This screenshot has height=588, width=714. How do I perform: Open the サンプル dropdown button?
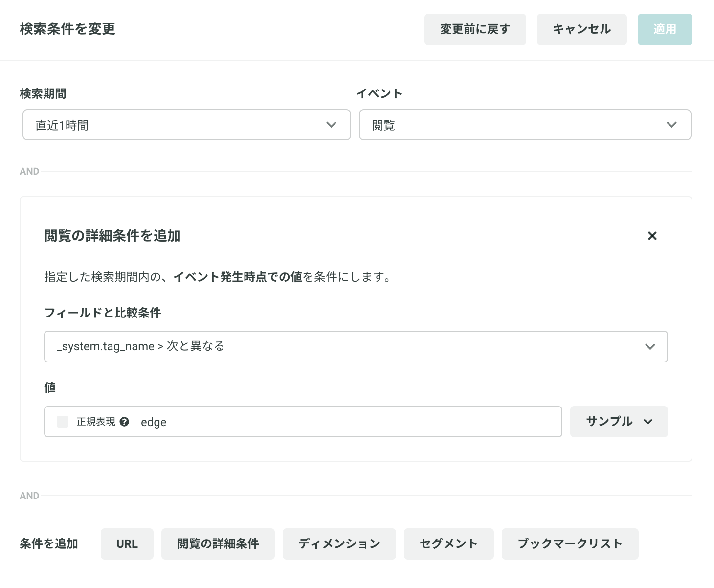click(x=619, y=422)
